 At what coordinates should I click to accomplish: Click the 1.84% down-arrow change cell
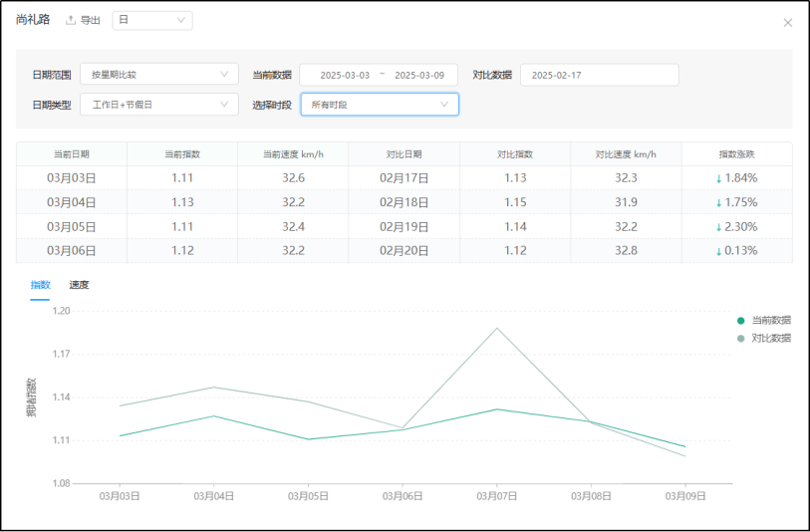tap(736, 178)
